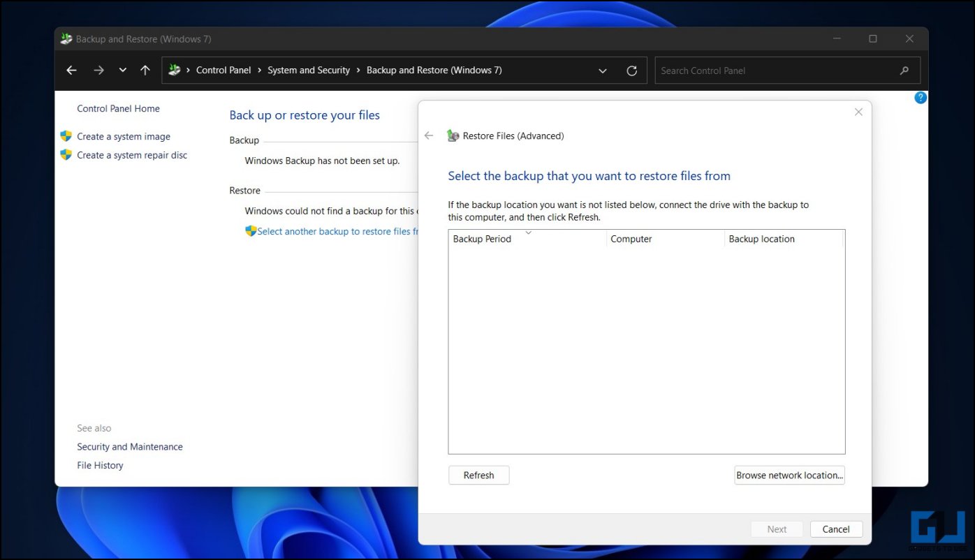Focus the Search Control Panel field

(x=787, y=71)
